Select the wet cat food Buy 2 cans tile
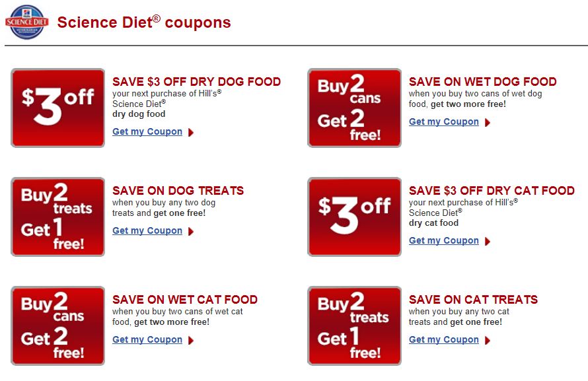 57,326
